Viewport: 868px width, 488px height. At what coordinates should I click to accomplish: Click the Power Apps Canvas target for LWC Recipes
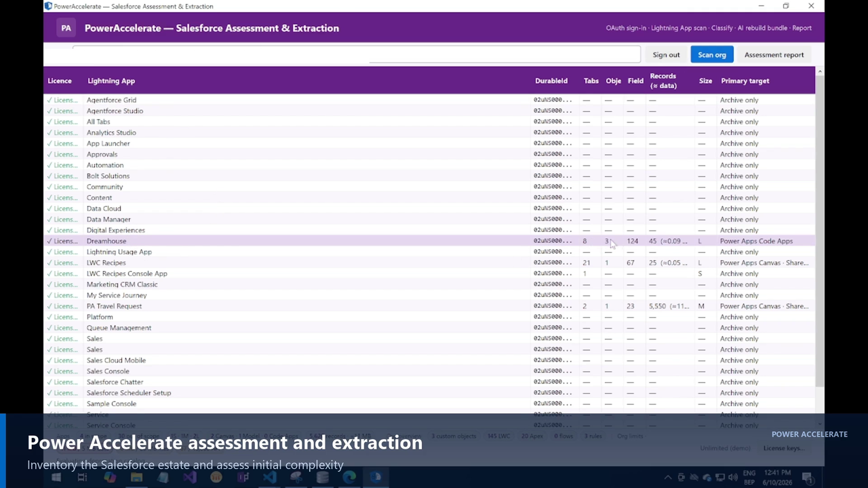[764, 263]
